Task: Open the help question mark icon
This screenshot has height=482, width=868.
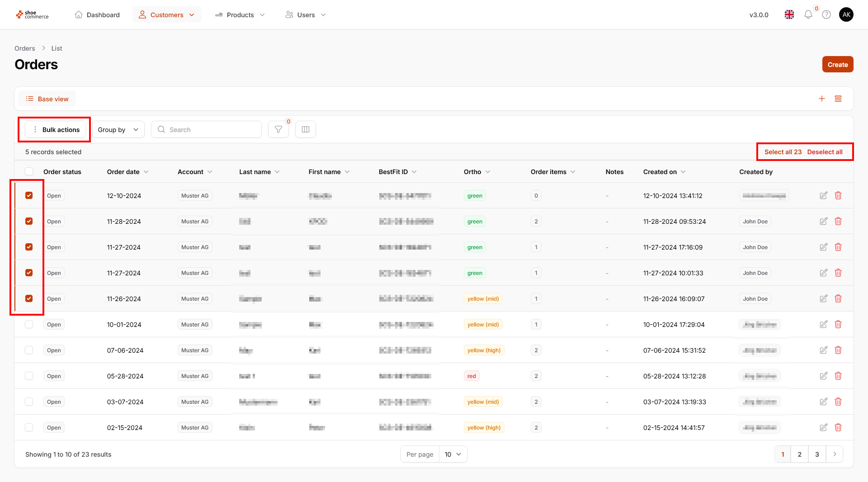Action: tap(826, 15)
